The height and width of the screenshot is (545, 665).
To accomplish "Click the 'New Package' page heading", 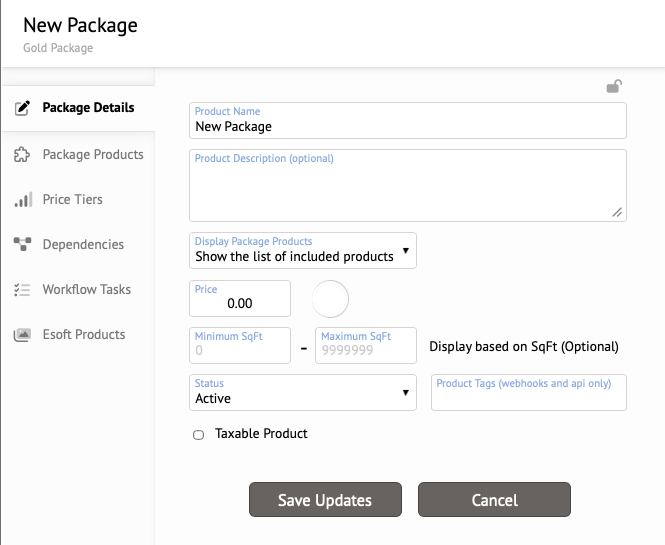I will 80,25.
